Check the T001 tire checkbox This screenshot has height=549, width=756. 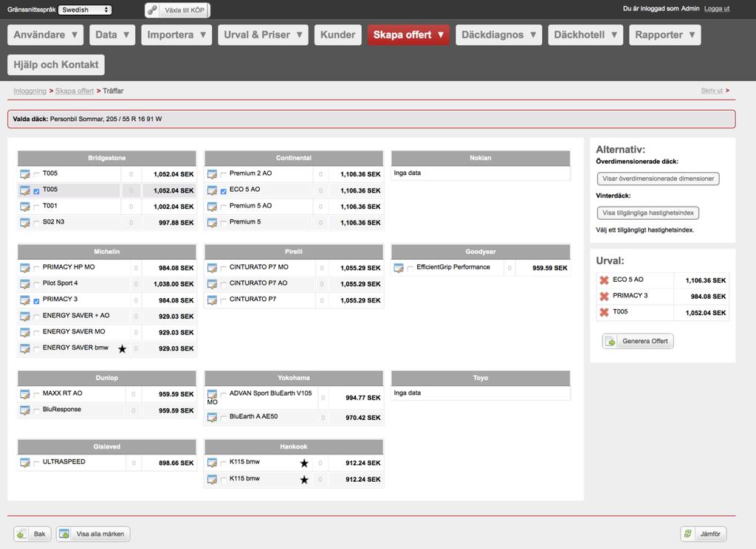coord(36,207)
